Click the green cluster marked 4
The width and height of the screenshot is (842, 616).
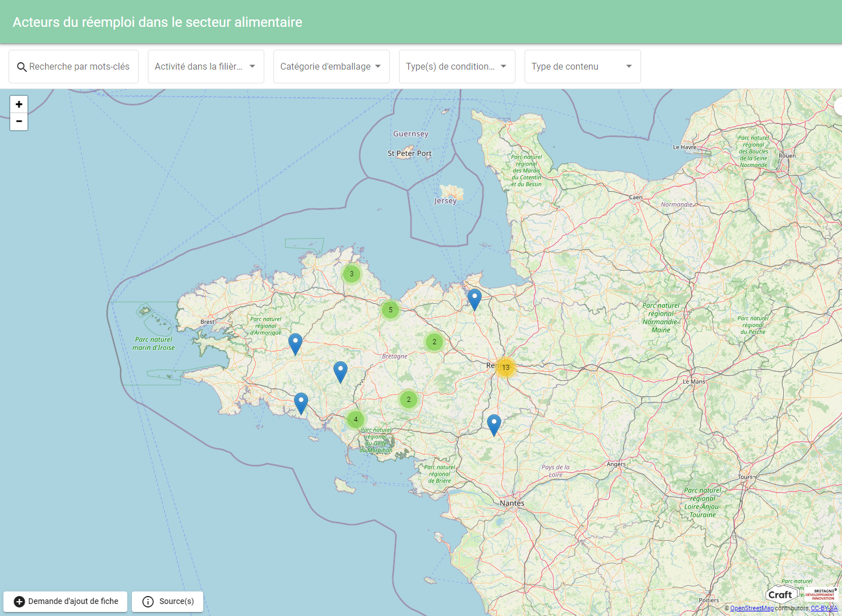(x=356, y=420)
